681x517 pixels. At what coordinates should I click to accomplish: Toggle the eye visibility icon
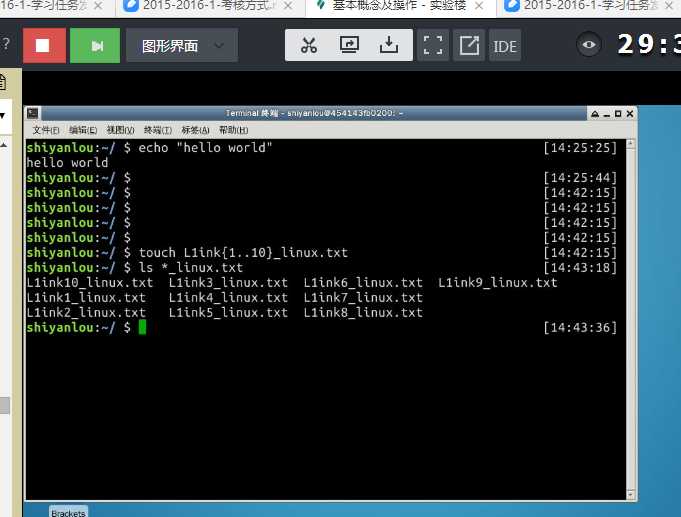coord(588,45)
